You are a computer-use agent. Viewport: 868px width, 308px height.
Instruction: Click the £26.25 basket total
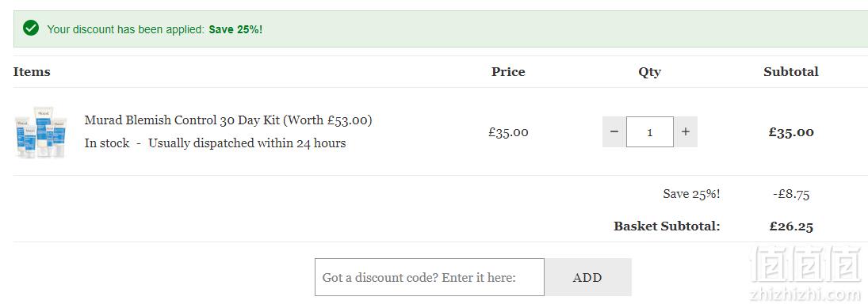[791, 226]
